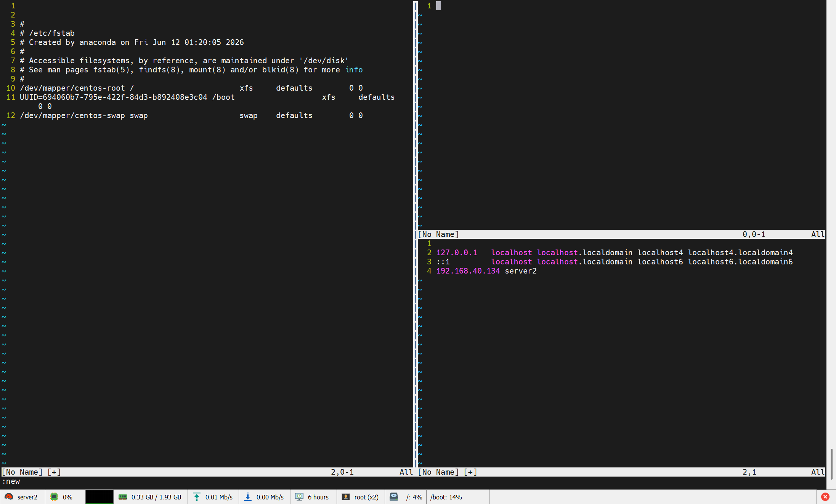Close the status bar with red X

coord(825,497)
